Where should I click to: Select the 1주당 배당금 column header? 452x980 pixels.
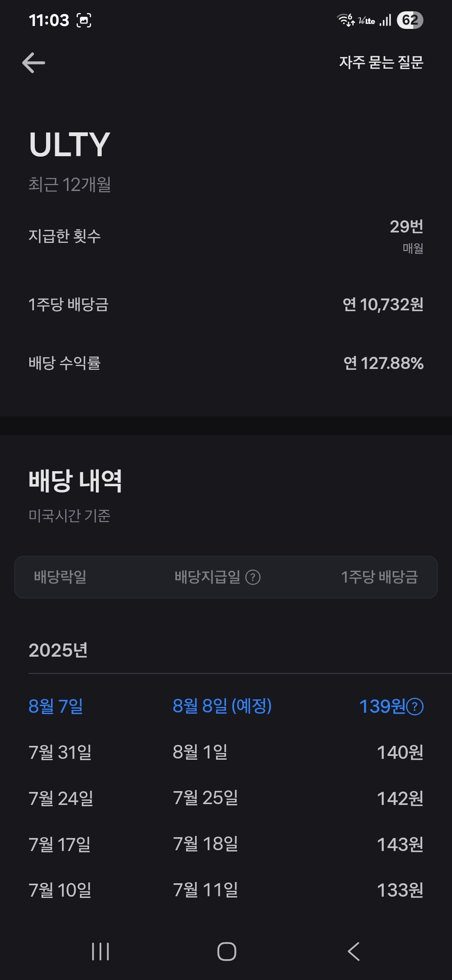point(379,577)
